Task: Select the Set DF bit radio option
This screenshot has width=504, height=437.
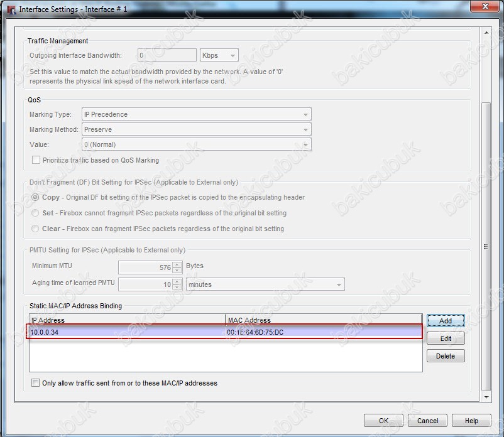Action: [36, 213]
